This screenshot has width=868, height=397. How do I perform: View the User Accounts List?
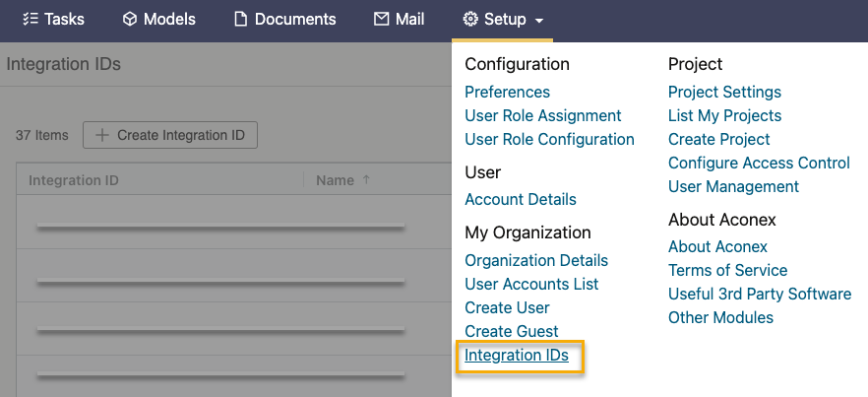(531, 284)
